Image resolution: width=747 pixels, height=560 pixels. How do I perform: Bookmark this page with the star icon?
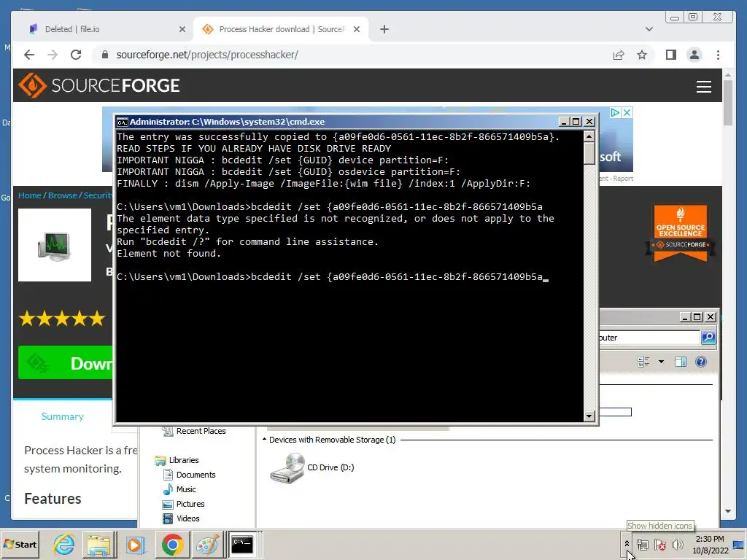[x=642, y=55]
